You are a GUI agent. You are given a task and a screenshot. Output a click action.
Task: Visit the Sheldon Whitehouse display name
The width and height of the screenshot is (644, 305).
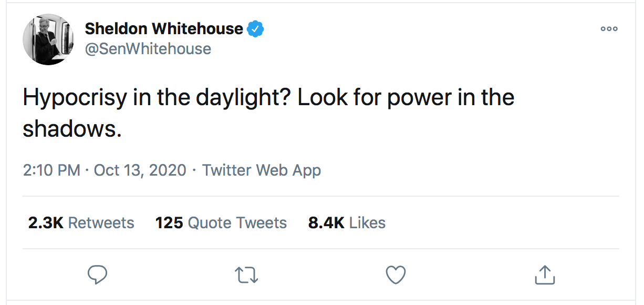[164, 29]
